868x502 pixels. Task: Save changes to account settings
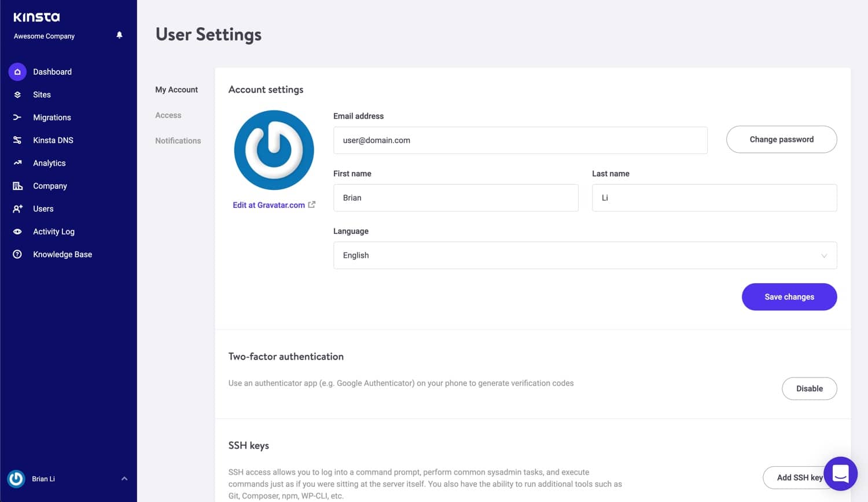pos(789,296)
